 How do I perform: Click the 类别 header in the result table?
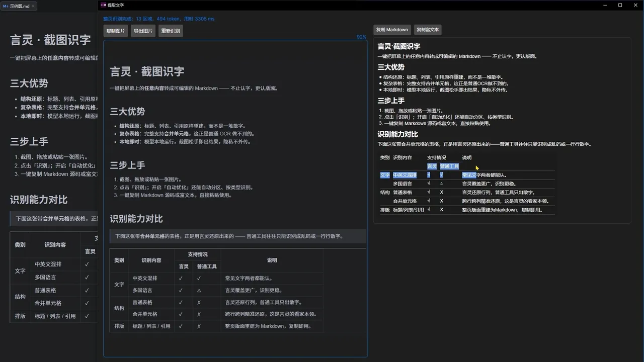coord(385,157)
